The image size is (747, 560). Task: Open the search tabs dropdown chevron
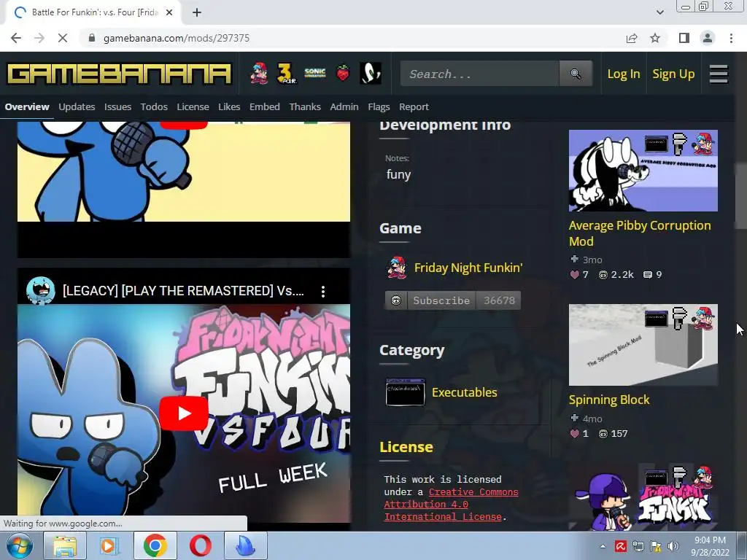[659, 12]
